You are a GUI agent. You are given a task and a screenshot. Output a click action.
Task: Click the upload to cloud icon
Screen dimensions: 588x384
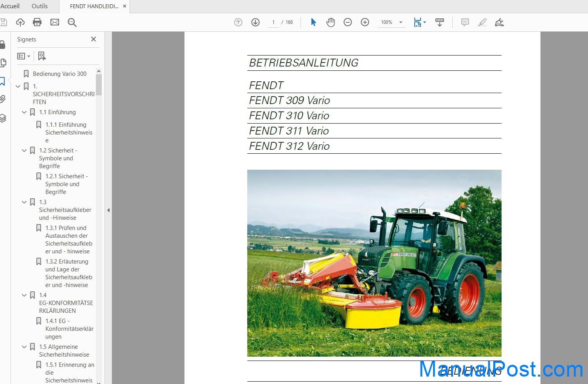(20, 22)
